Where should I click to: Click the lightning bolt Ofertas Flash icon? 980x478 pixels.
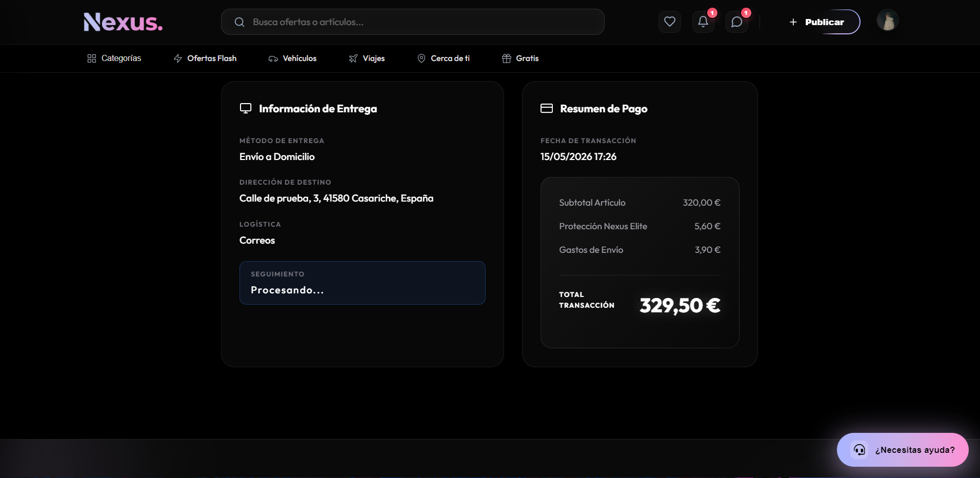178,58
